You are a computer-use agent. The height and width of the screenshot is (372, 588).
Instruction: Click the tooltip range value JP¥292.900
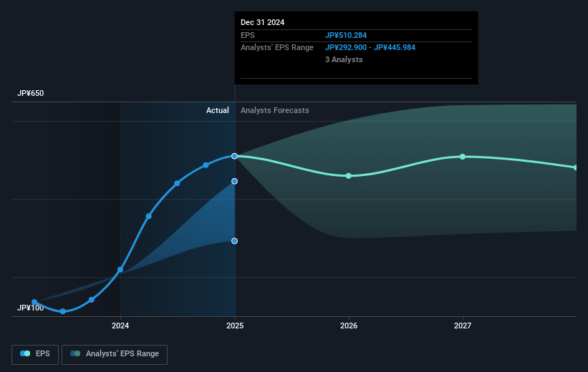pyautogui.click(x=346, y=48)
